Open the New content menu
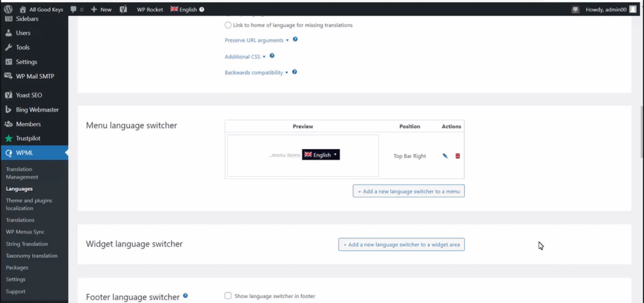Image resolution: width=644 pixels, height=303 pixels. [101, 10]
